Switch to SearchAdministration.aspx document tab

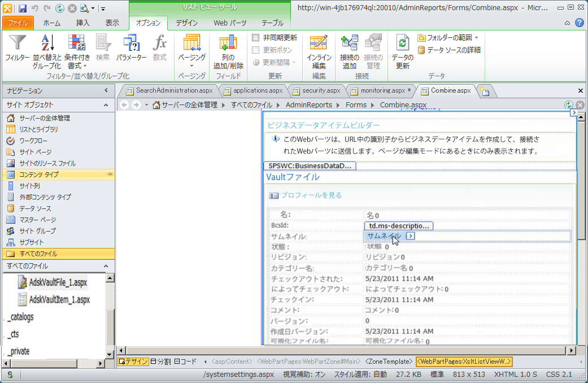point(169,90)
